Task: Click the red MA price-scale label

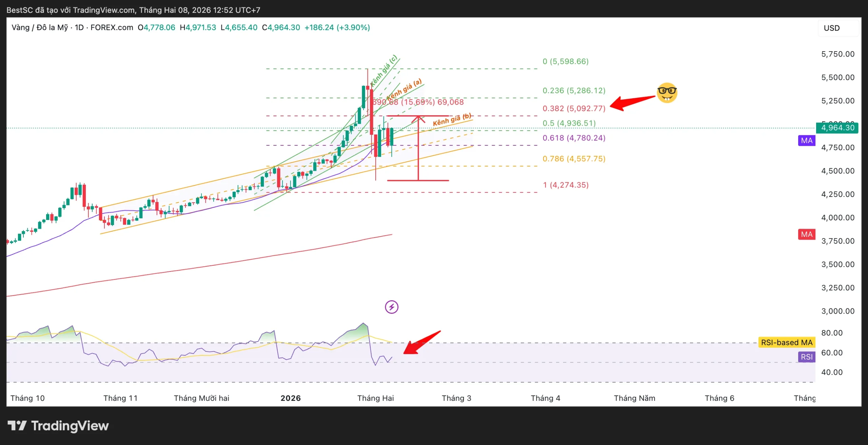Action: coord(806,234)
